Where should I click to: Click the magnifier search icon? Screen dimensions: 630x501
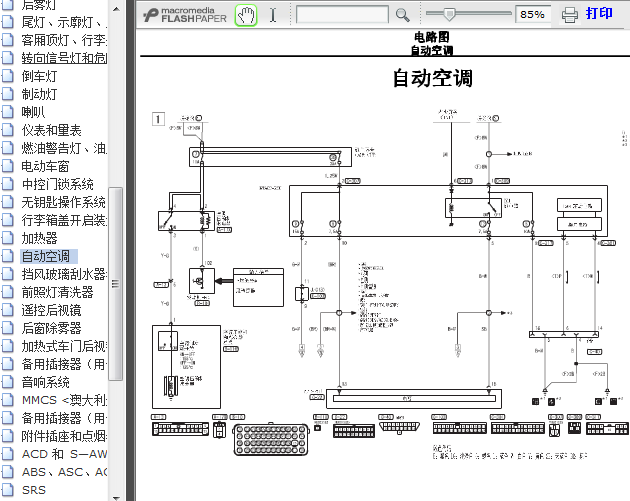tap(402, 15)
